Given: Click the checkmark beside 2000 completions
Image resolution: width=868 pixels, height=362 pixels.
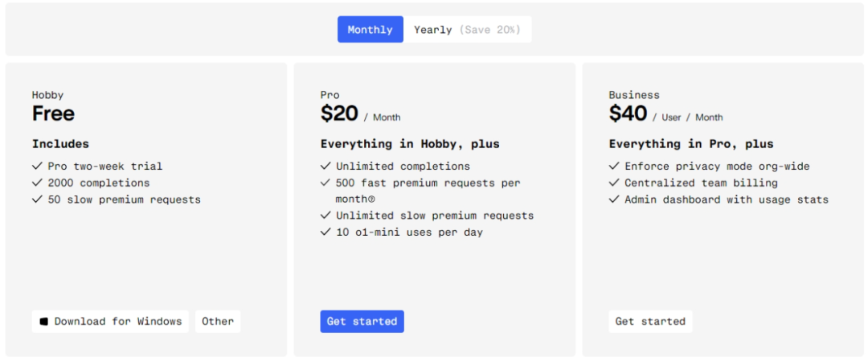Looking at the screenshot, I should pos(37,183).
